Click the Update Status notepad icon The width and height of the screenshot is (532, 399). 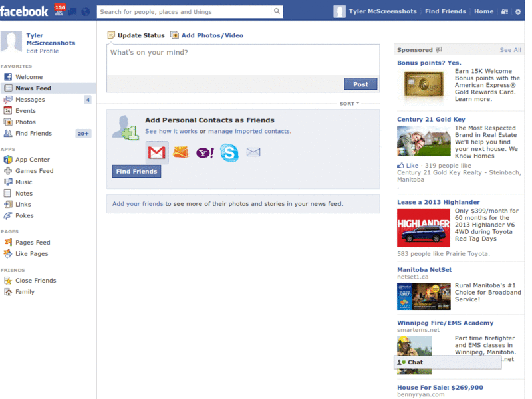(111, 35)
